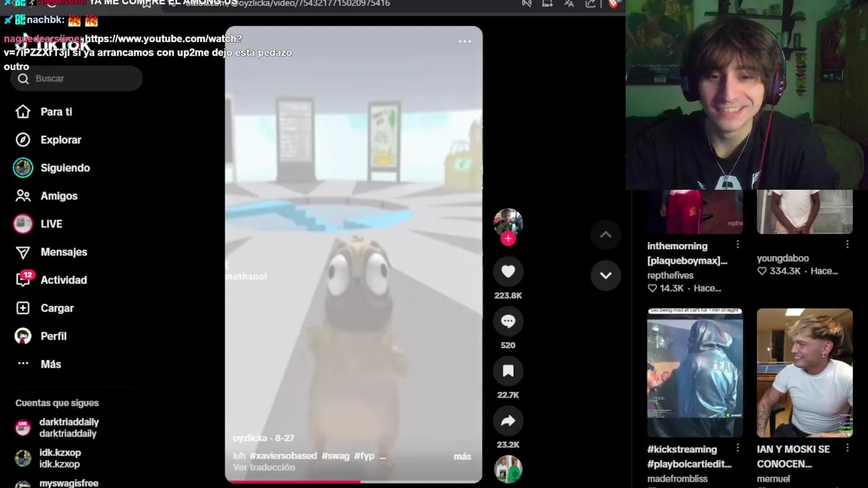This screenshot has width=868, height=488.
Task: Click the repthefives username
Action: (670, 275)
